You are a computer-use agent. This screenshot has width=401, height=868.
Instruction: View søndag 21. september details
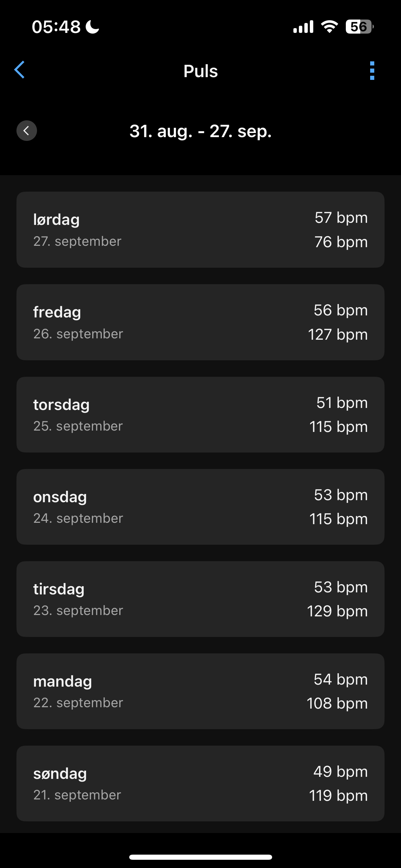[200, 783]
